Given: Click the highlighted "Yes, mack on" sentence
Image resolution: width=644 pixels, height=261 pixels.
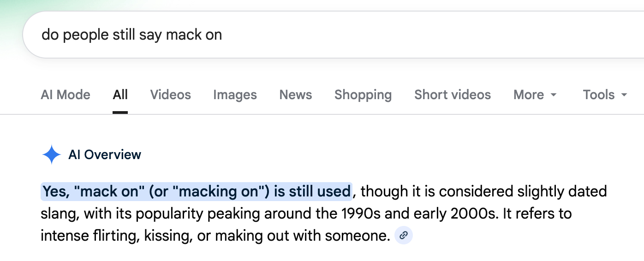Looking at the screenshot, I should tap(196, 191).
